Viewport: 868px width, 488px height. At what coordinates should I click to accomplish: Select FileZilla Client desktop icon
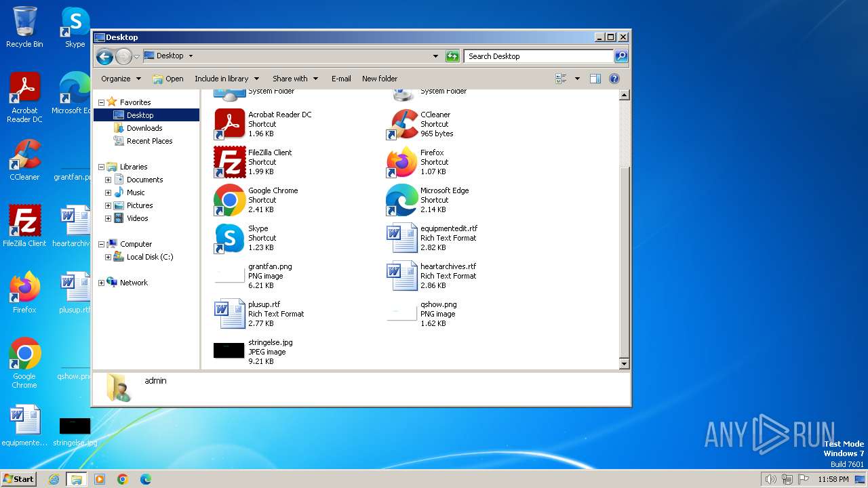(24, 226)
